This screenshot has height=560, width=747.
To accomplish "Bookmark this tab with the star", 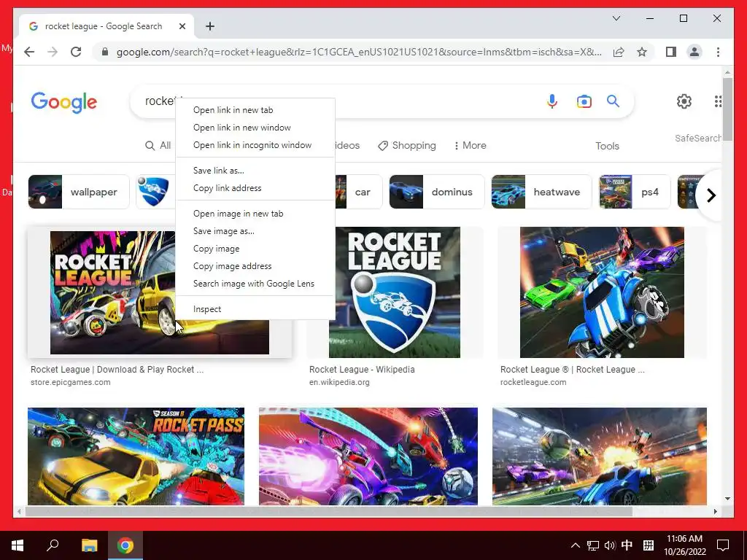I will (642, 52).
